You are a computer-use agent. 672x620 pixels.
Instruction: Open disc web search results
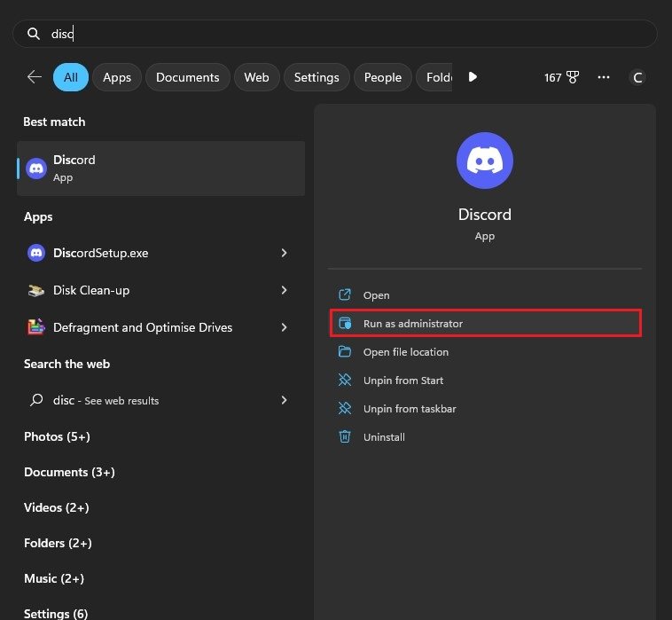(106, 400)
